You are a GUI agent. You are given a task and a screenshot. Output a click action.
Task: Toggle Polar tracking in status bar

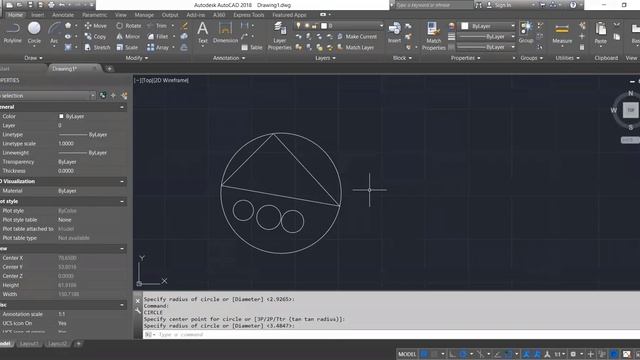pyautogui.click(x=463, y=354)
